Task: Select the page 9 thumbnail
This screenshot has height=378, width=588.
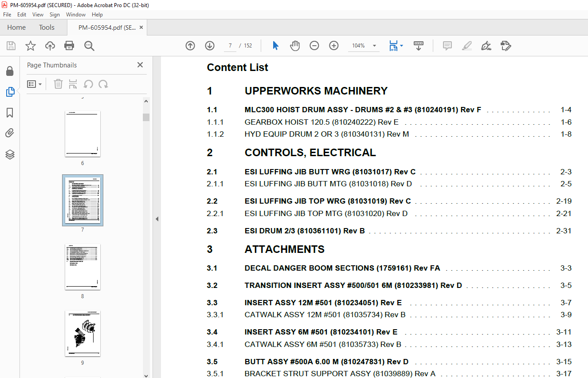Action: click(x=82, y=333)
